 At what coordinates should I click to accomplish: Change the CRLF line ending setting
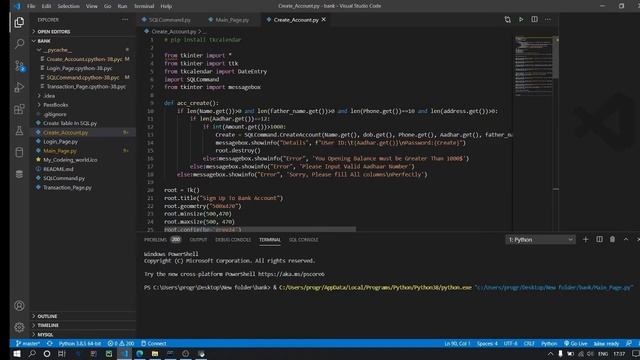(x=529, y=343)
